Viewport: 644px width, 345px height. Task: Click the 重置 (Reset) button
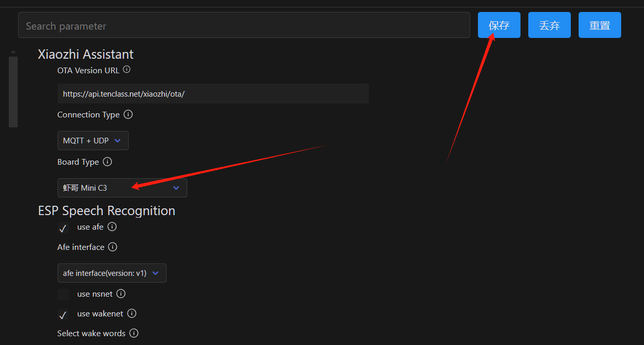(x=599, y=25)
